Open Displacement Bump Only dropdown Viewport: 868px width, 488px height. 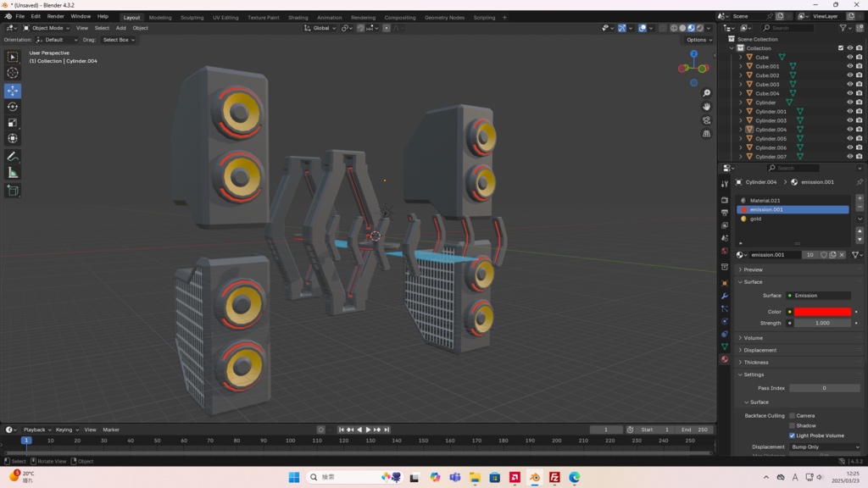pos(825,447)
